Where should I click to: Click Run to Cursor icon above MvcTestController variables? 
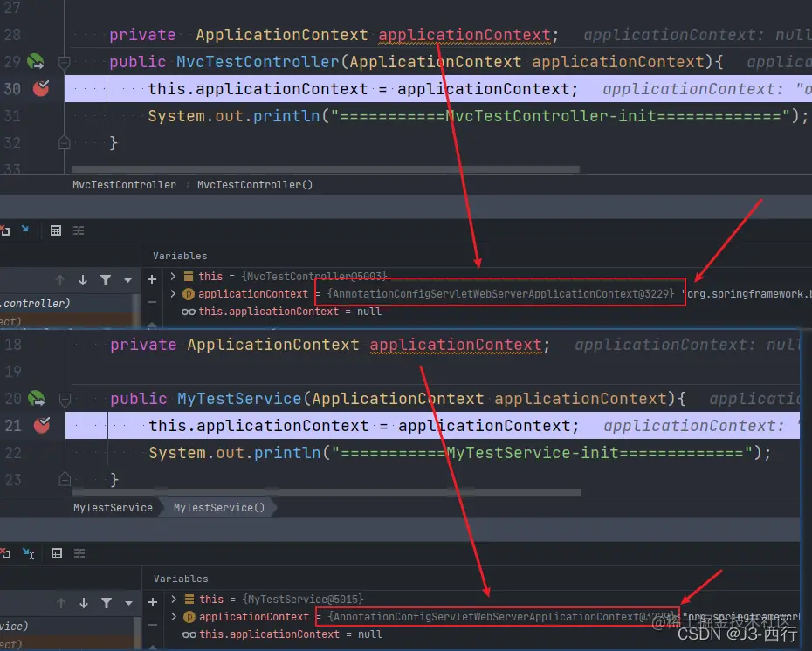point(27,230)
